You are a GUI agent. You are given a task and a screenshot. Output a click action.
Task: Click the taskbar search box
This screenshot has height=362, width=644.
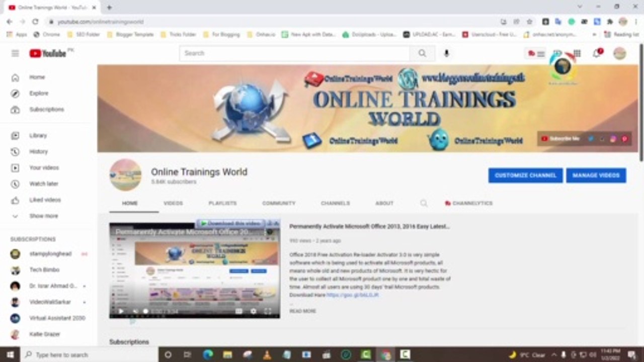pos(90,354)
